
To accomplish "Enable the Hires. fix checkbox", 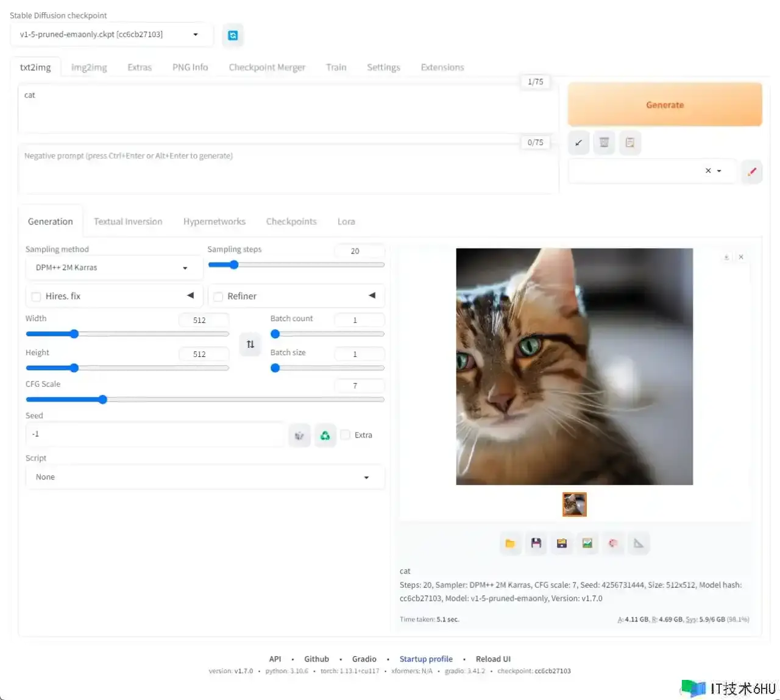I will (x=36, y=297).
